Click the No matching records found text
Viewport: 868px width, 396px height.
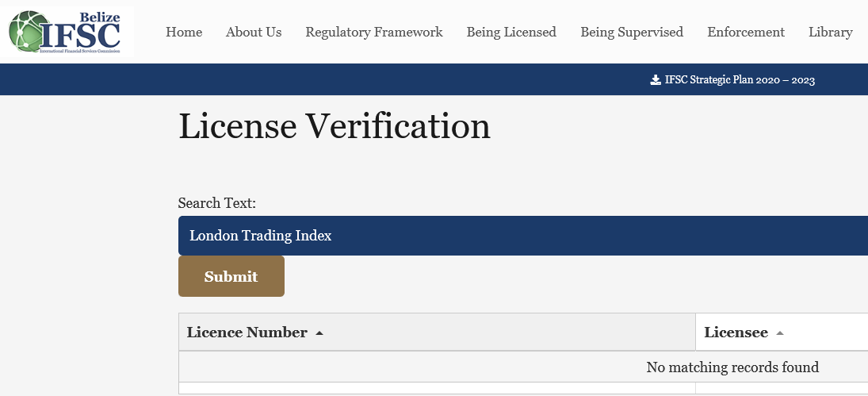pos(732,367)
